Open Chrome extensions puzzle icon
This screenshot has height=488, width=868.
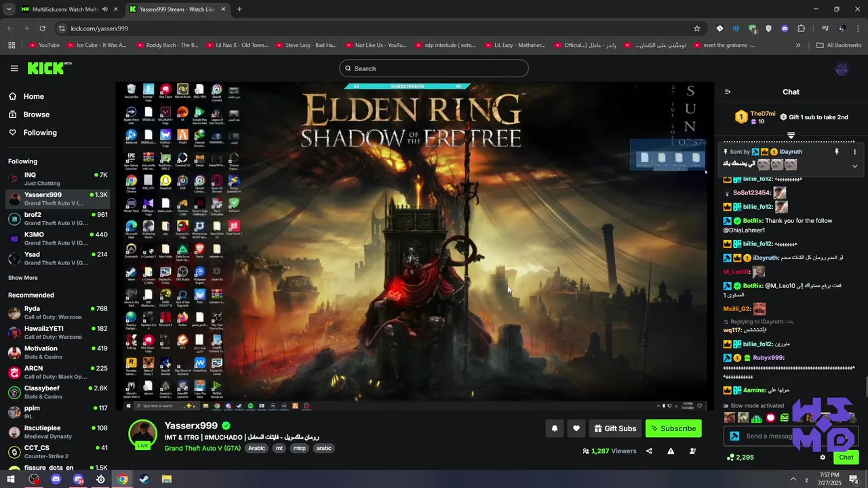pyautogui.click(x=801, y=28)
